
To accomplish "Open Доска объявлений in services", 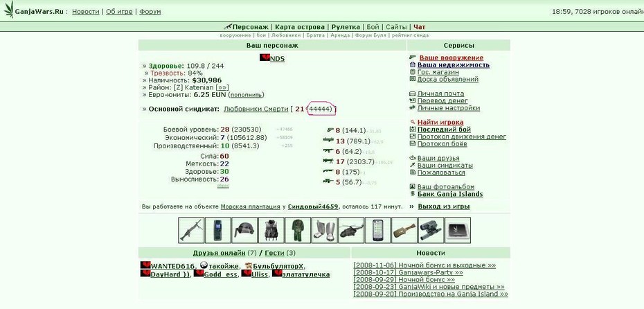I will (447, 79).
